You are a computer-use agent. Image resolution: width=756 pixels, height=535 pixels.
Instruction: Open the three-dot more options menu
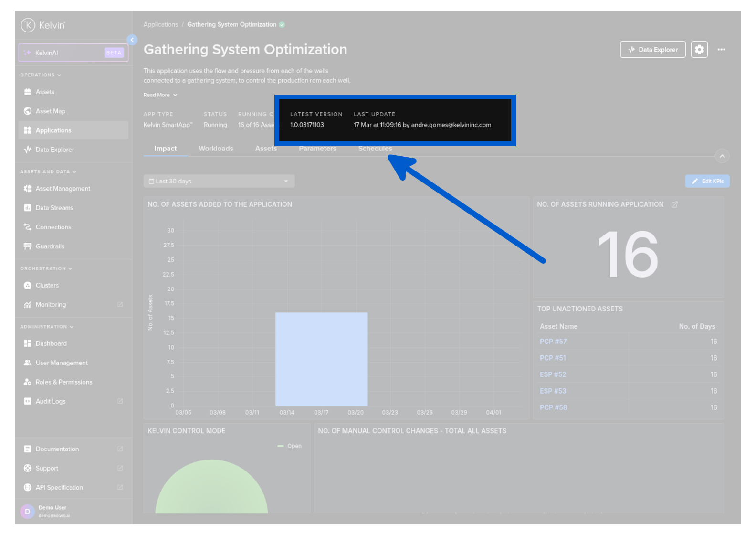pos(721,50)
